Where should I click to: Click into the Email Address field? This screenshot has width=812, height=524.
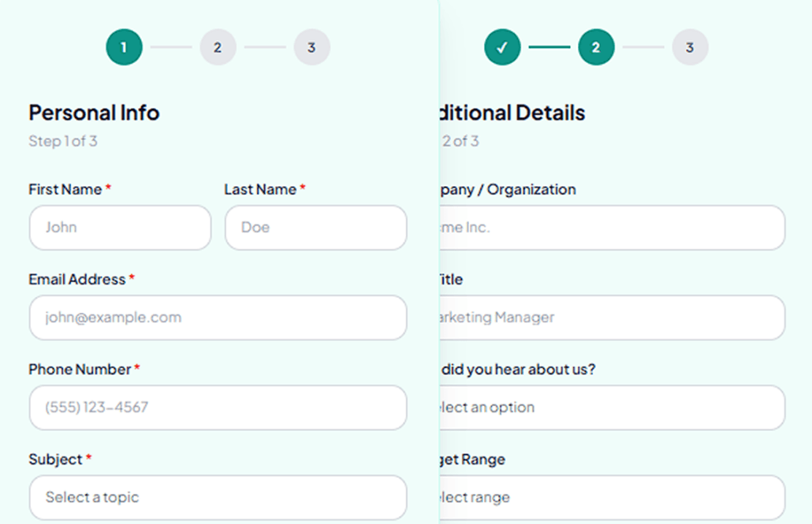(218, 318)
